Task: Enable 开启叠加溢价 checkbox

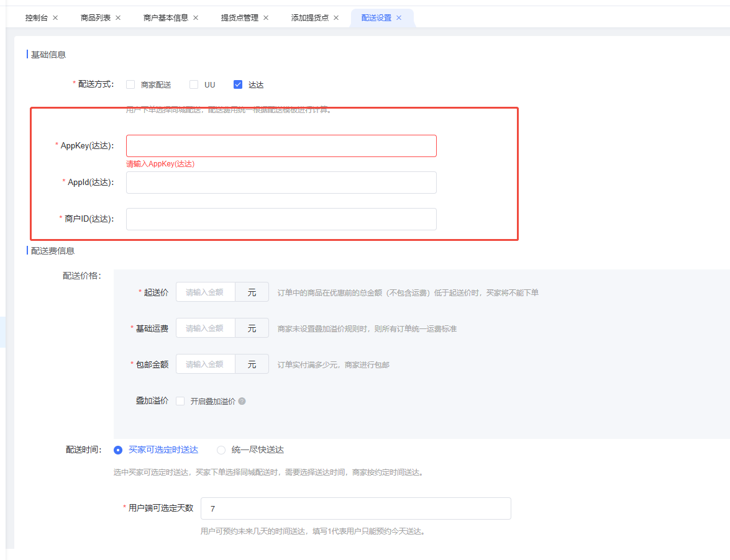Action: [180, 401]
